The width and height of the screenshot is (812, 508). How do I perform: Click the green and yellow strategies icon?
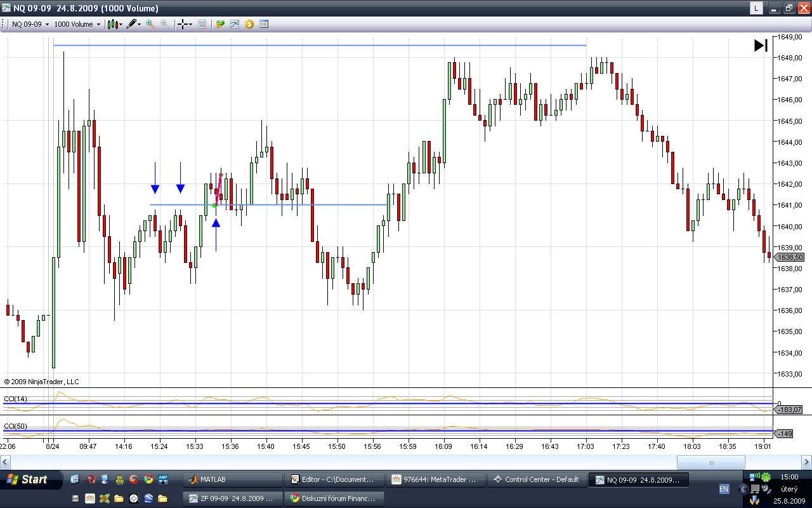[x=220, y=24]
